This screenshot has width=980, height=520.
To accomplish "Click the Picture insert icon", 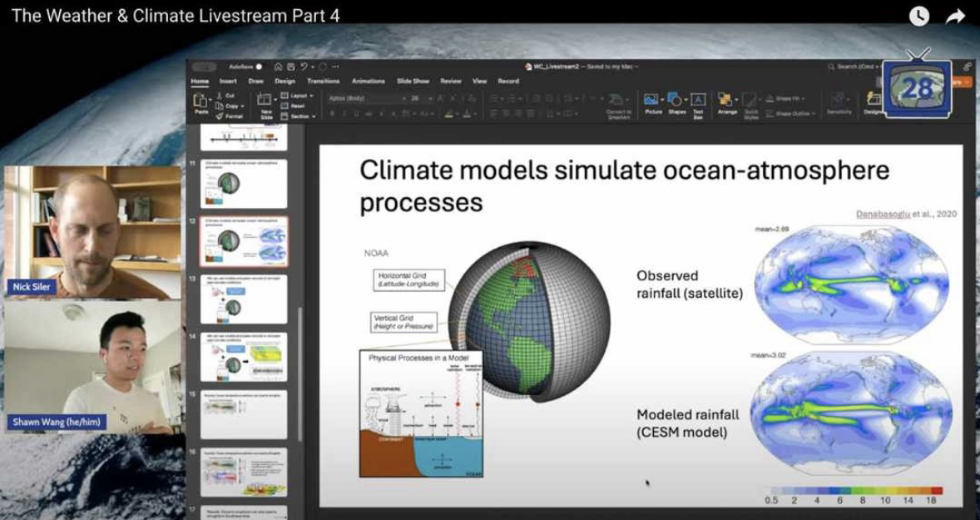I will coord(653,99).
